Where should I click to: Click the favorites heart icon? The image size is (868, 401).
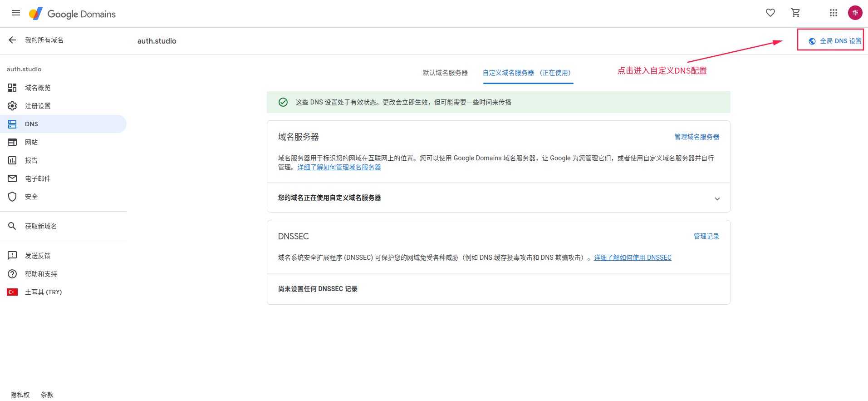[x=770, y=13]
